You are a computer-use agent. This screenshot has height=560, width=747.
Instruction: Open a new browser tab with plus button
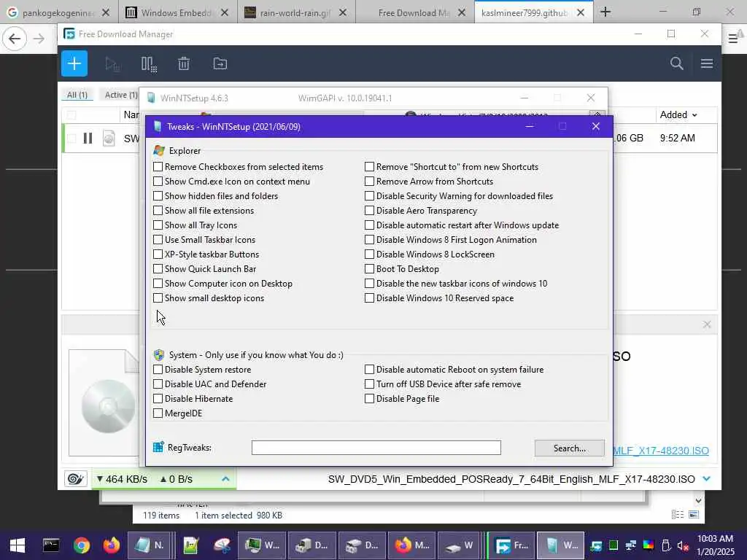pos(605,12)
